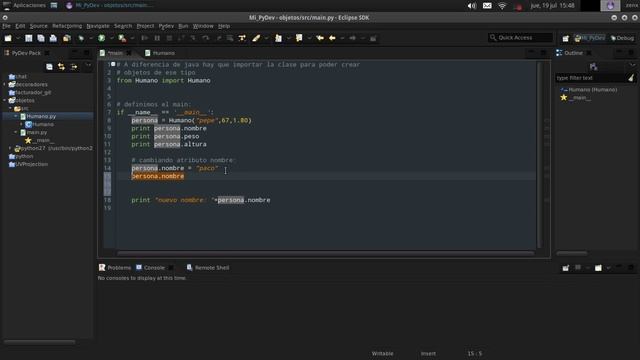Close the *main editor tab
This screenshot has width=640, height=360.
pyautogui.click(x=129, y=53)
